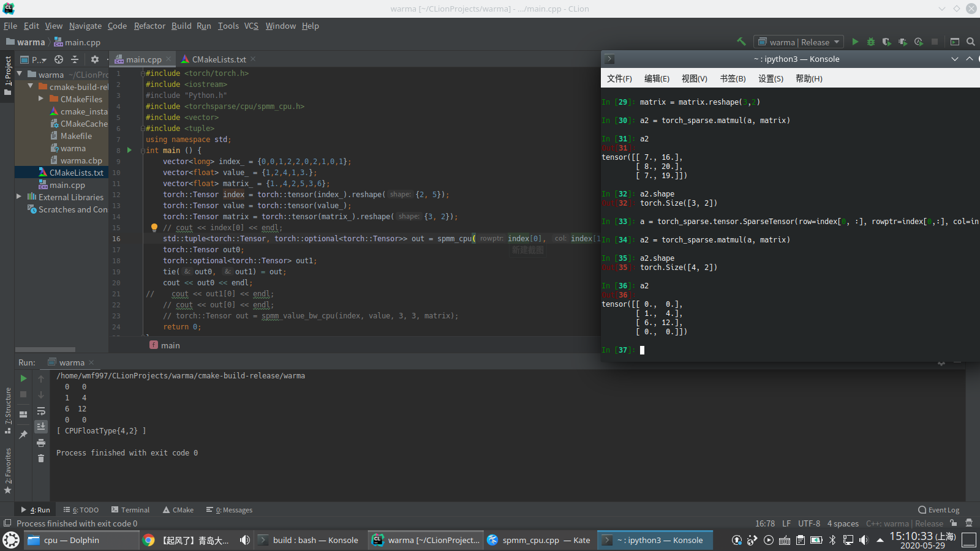
Task: Build project with the hammer icon
Action: [741, 42]
